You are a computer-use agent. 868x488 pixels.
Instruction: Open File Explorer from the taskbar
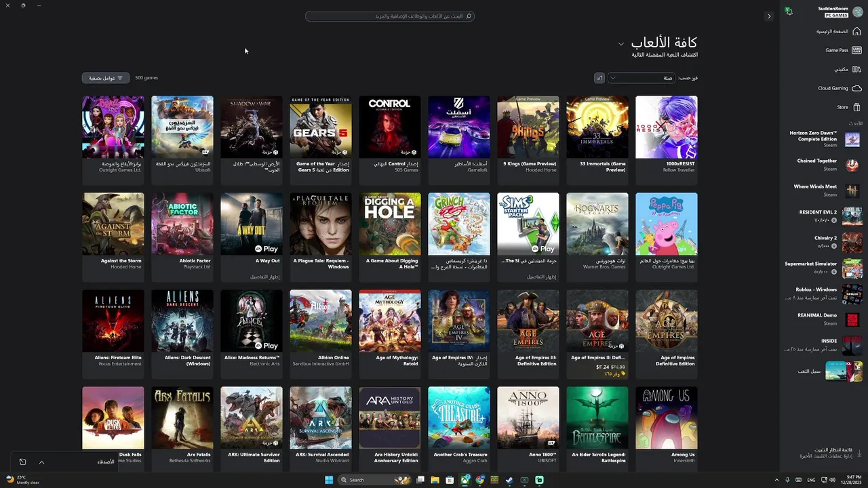pyautogui.click(x=435, y=480)
